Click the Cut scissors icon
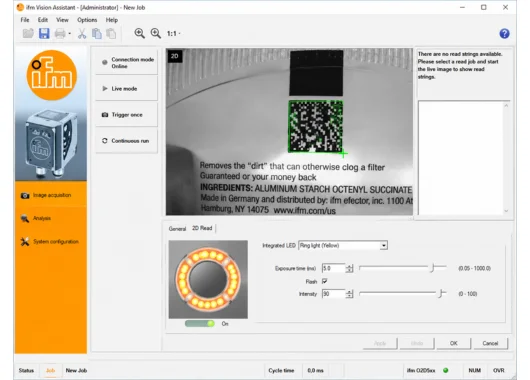The height and width of the screenshot is (380, 530). (x=82, y=33)
